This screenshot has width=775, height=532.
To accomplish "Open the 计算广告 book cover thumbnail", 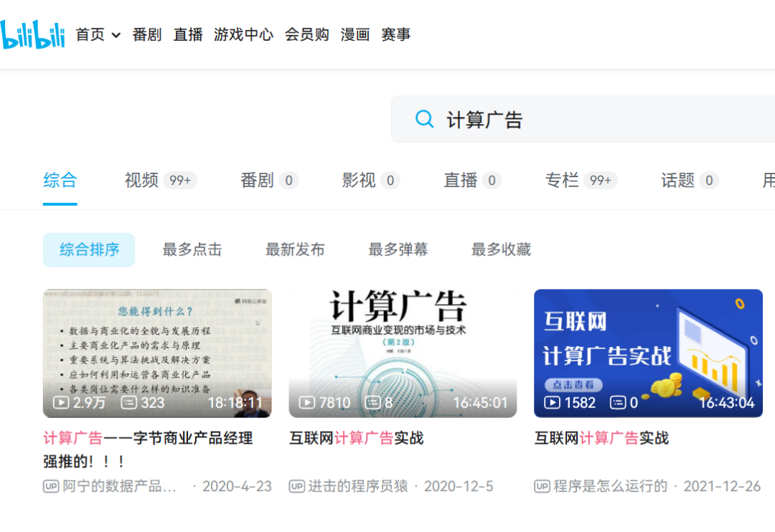I will click(403, 353).
